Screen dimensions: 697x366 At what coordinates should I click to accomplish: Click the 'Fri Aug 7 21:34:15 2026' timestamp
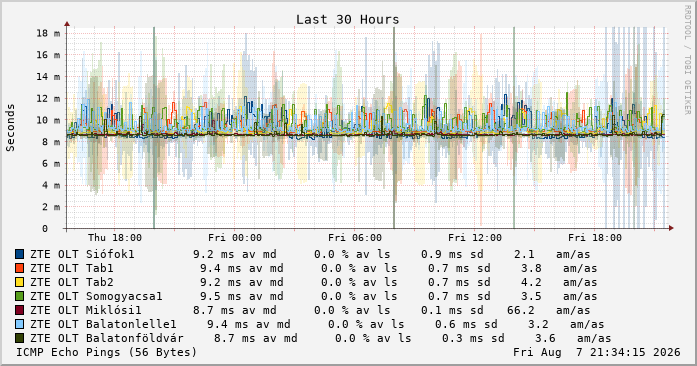click(597, 352)
